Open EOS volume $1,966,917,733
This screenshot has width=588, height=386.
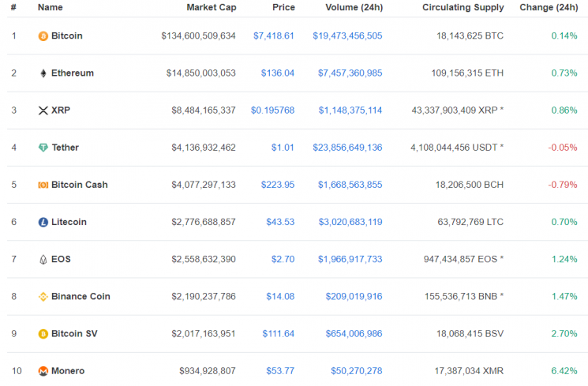(350, 259)
